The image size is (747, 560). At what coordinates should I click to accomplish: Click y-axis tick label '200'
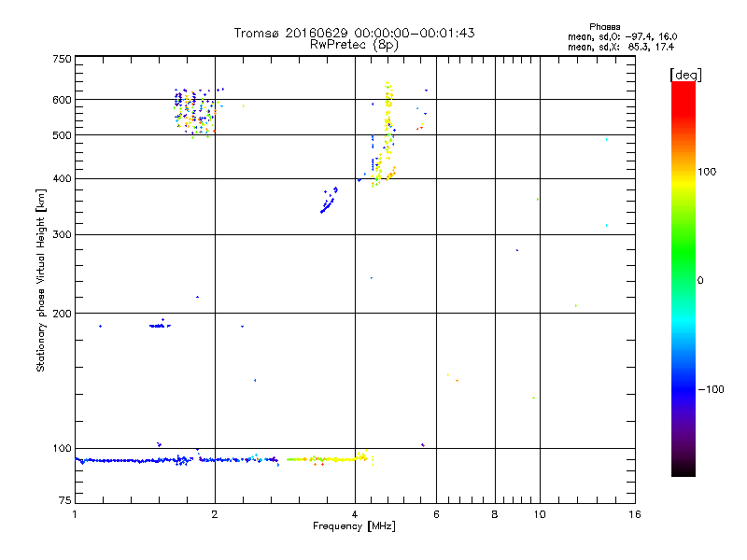62,314
